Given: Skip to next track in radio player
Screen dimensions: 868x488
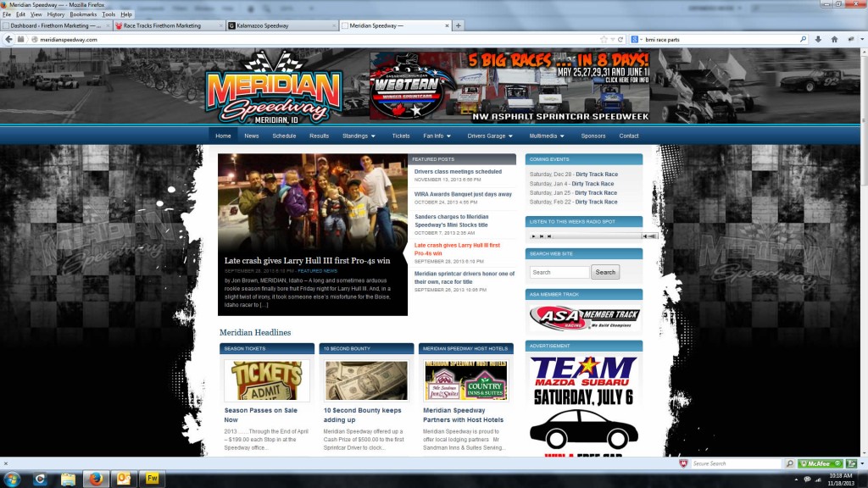Looking at the screenshot, I should coord(549,236).
